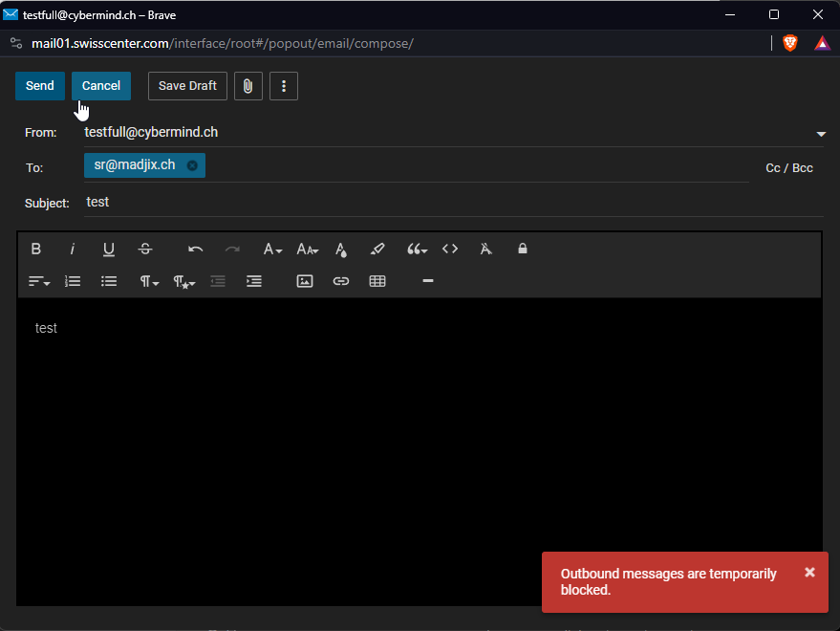The image size is (840, 631).
Task: Insert an image using the picture icon
Action: pos(305,281)
